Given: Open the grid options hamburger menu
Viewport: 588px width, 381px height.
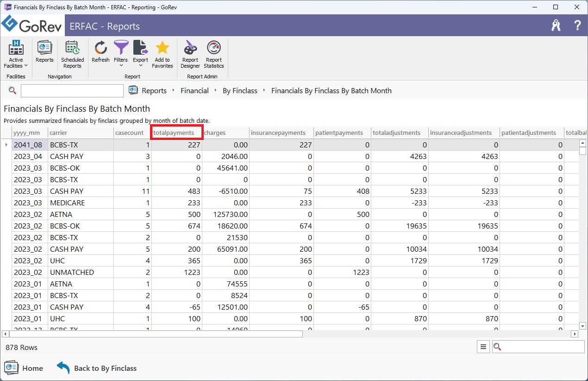Looking at the screenshot, I should (x=483, y=347).
